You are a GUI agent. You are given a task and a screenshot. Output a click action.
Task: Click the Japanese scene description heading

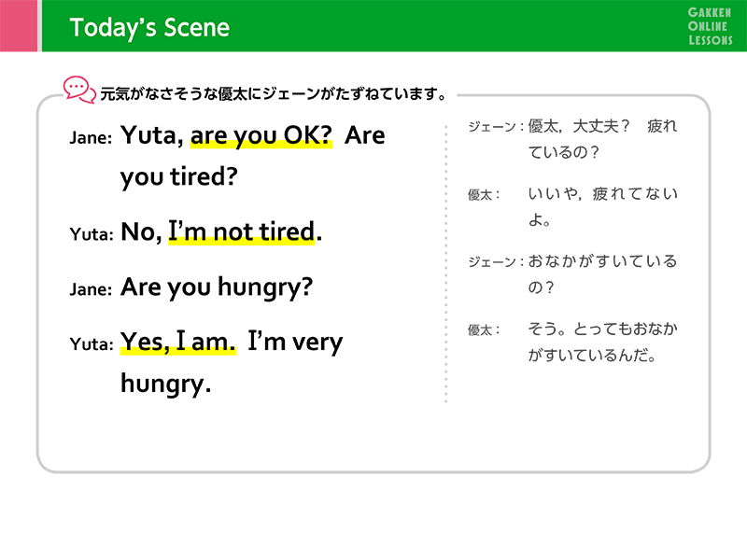[x=274, y=94]
